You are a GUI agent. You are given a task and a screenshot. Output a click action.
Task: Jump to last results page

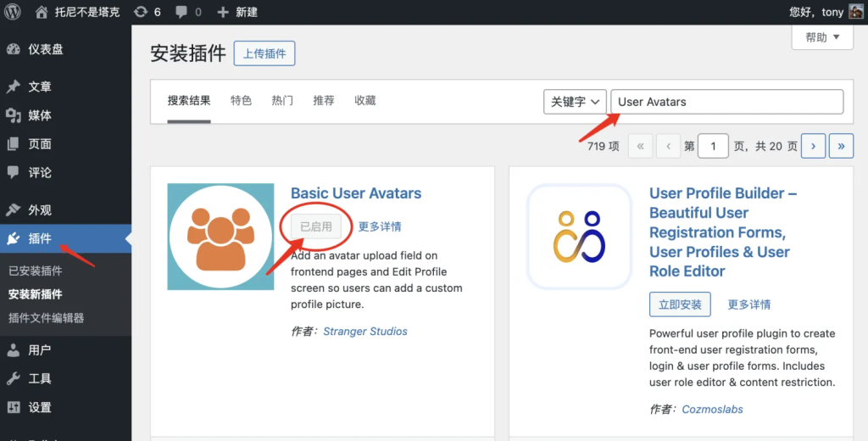841,146
